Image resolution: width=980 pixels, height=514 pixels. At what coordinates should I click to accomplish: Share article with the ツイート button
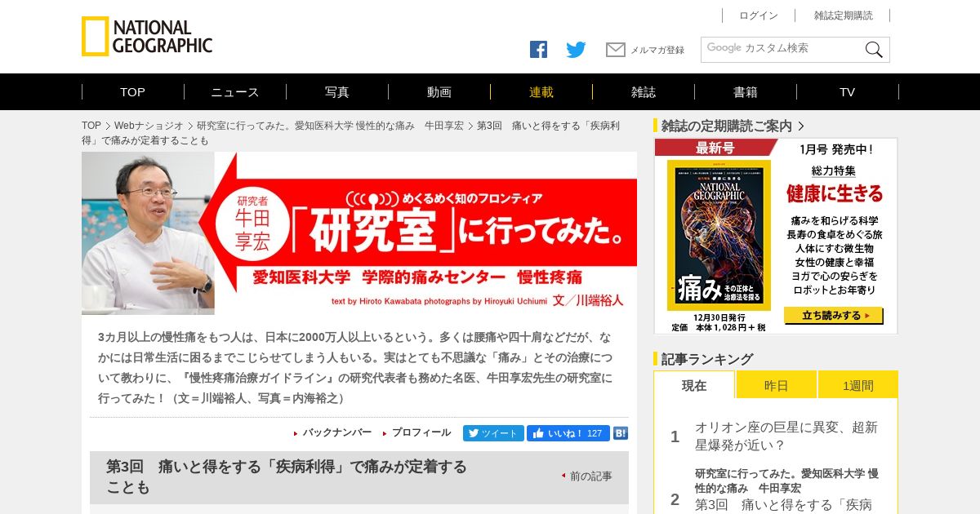tap(493, 433)
